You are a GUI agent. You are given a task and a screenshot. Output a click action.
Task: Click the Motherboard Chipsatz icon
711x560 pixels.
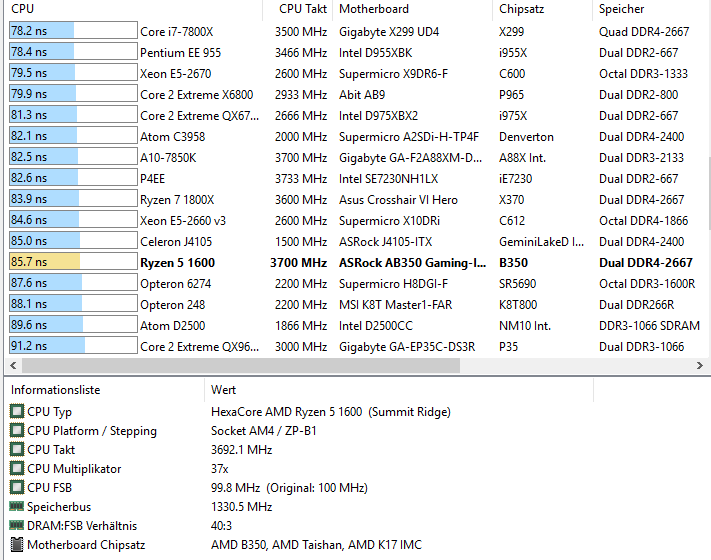pyautogui.click(x=17, y=545)
